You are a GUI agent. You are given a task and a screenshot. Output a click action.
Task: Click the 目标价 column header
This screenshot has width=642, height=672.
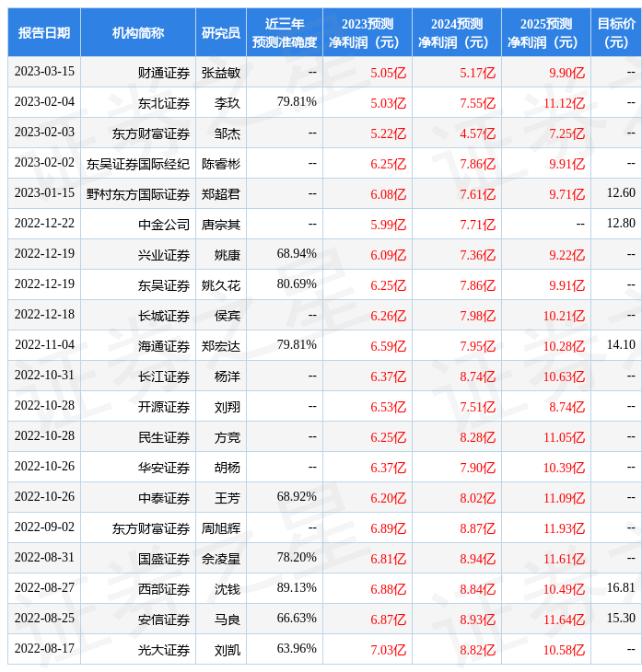pyautogui.click(x=616, y=33)
